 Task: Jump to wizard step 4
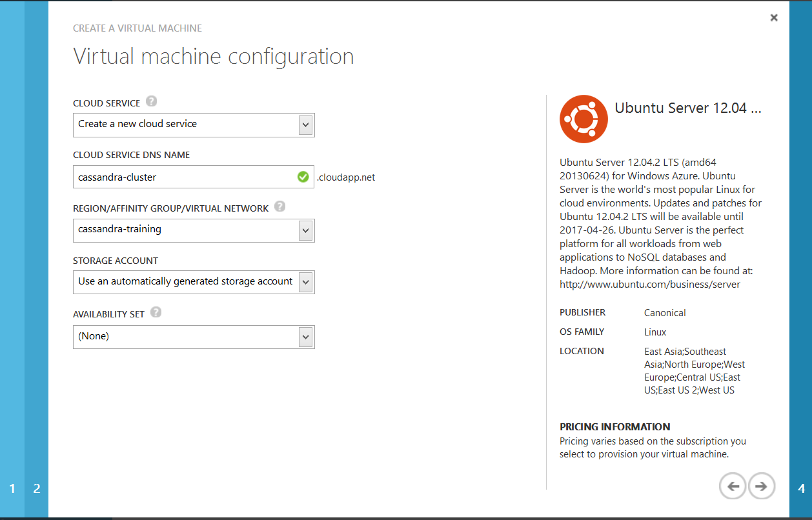coord(801,489)
